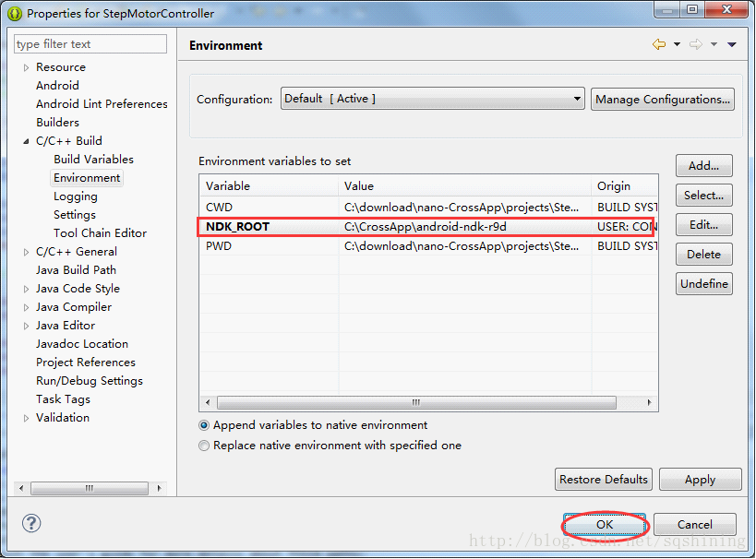Select the NDK_ROOT variable row
756x559 pixels.
pyautogui.click(x=428, y=227)
